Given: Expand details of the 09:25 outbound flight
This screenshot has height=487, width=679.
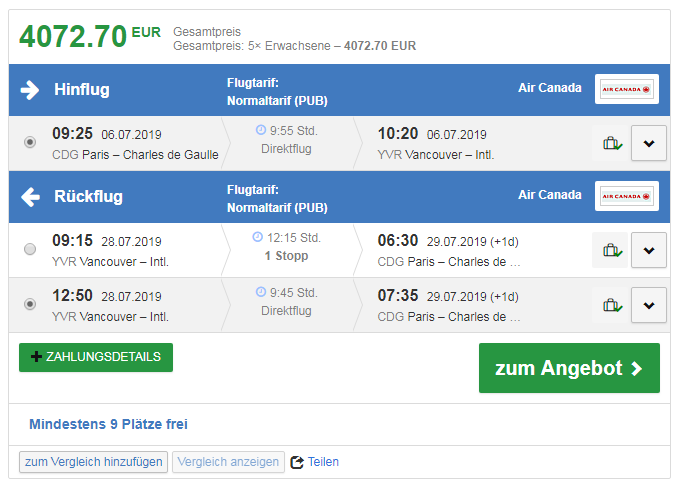Looking at the screenshot, I should point(649,143).
